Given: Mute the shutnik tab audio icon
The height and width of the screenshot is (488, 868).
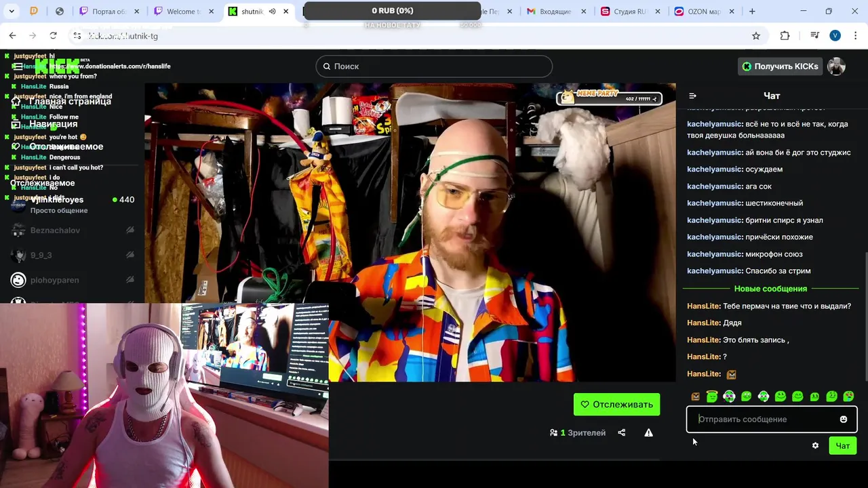Looking at the screenshot, I should [x=272, y=12].
